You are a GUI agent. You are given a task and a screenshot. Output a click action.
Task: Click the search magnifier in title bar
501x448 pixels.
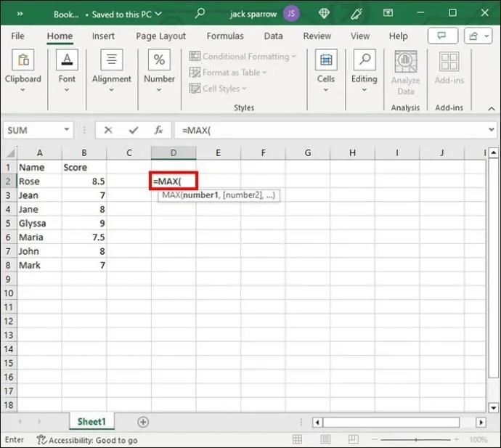200,13
